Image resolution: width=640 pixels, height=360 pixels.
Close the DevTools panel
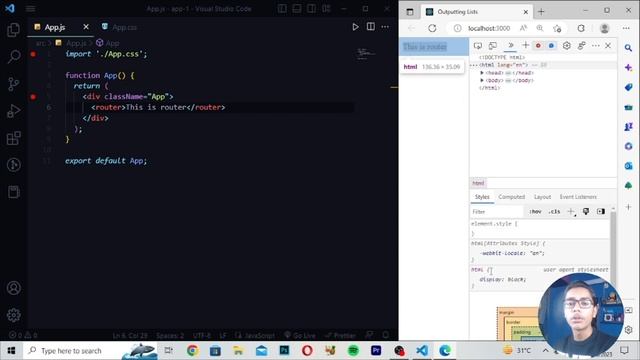pos(608,46)
